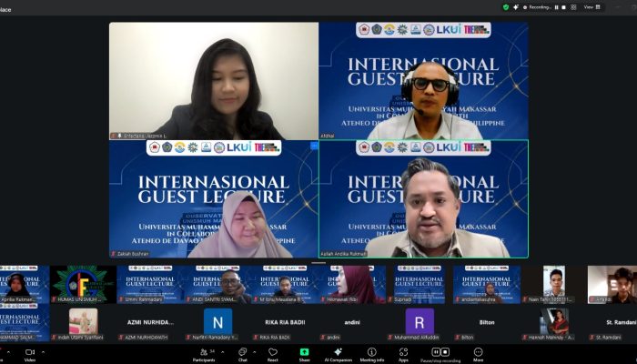Select Hilmawati Ribi's video thumbnail

353,284
